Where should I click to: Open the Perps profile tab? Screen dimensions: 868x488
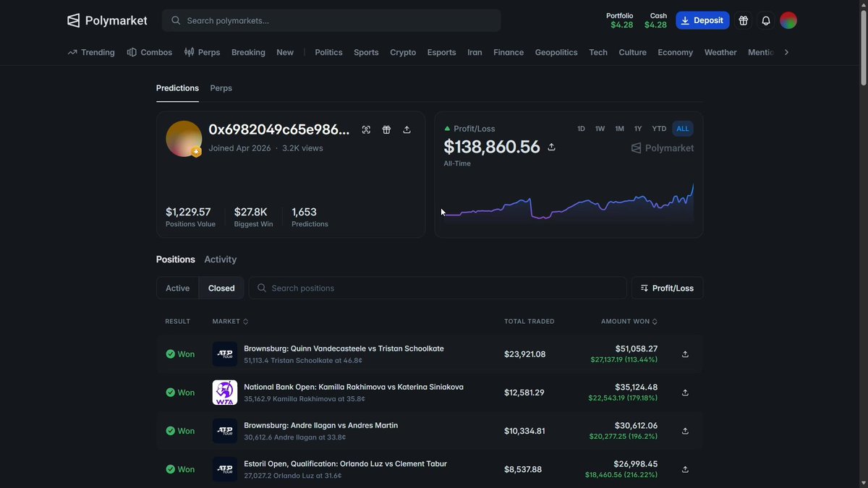pyautogui.click(x=221, y=88)
